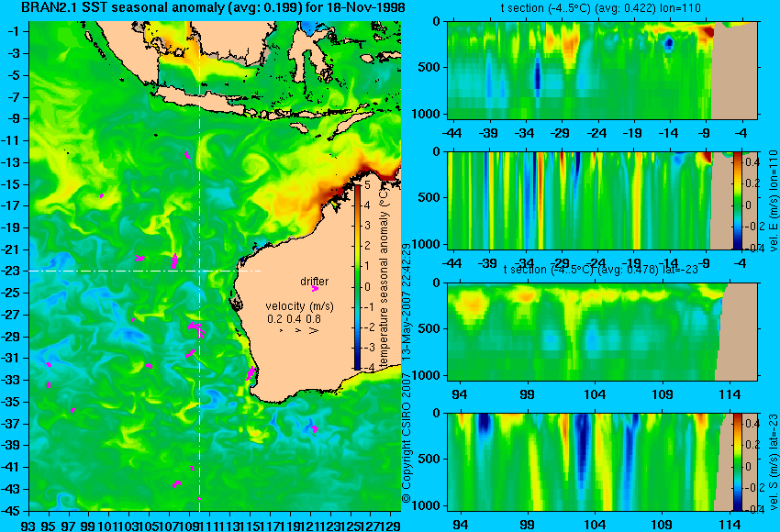Screen dimensions: 780x532
Task: Click the 500 depth tick on top temperature section
Action: click(x=429, y=68)
